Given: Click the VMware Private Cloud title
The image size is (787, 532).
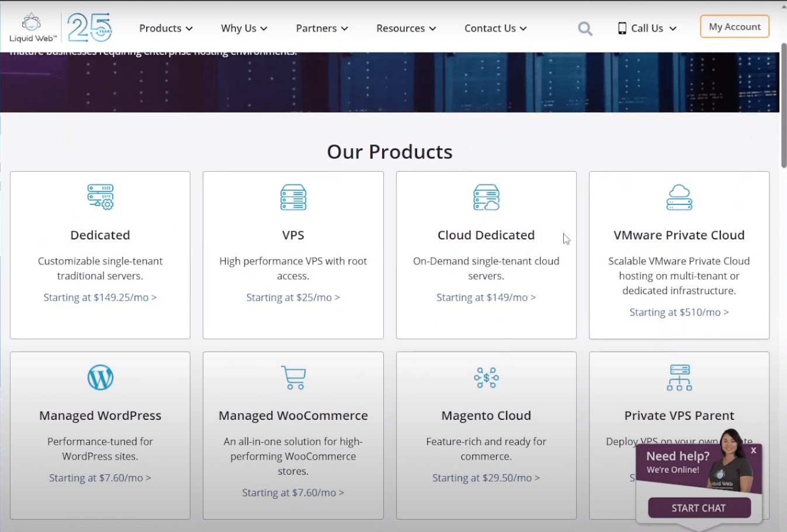Looking at the screenshot, I should [x=679, y=235].
